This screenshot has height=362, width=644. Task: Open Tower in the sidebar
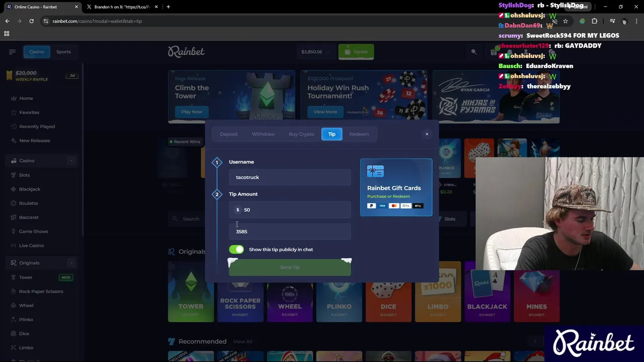pyautogui.click(x=25, y=278)
